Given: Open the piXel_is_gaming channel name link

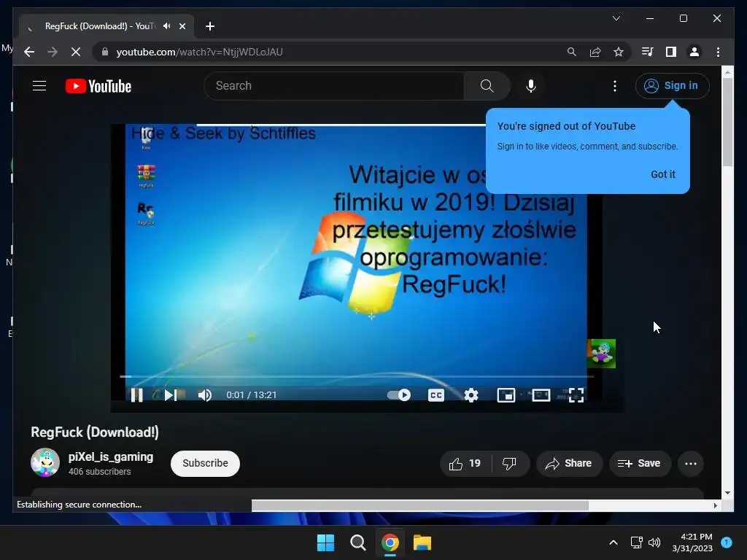Looking at the screenshot, I should [111, 457].
